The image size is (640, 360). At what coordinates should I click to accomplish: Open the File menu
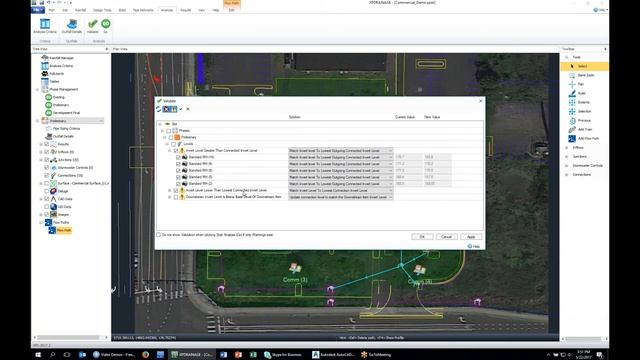(x=38, y=10)
